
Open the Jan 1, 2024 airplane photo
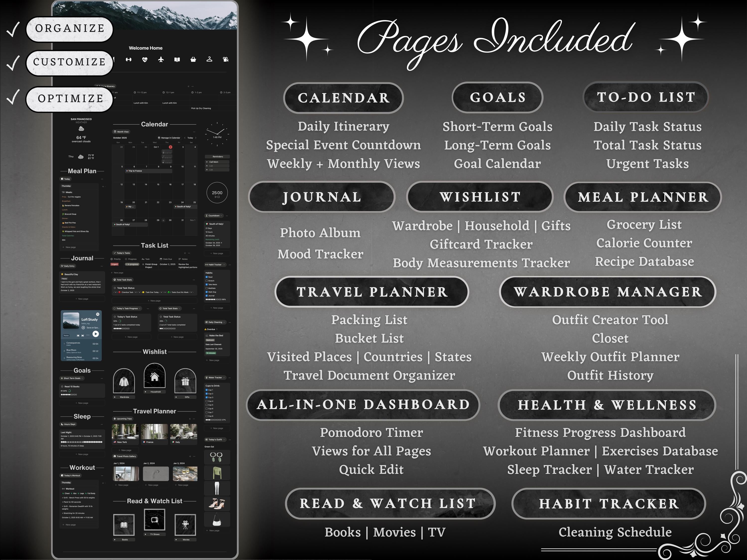tap(126, 474)
